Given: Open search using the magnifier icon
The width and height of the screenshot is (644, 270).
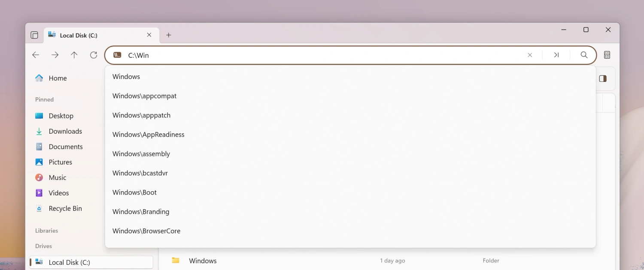Looking at the screenshot, I should (584, 55).
